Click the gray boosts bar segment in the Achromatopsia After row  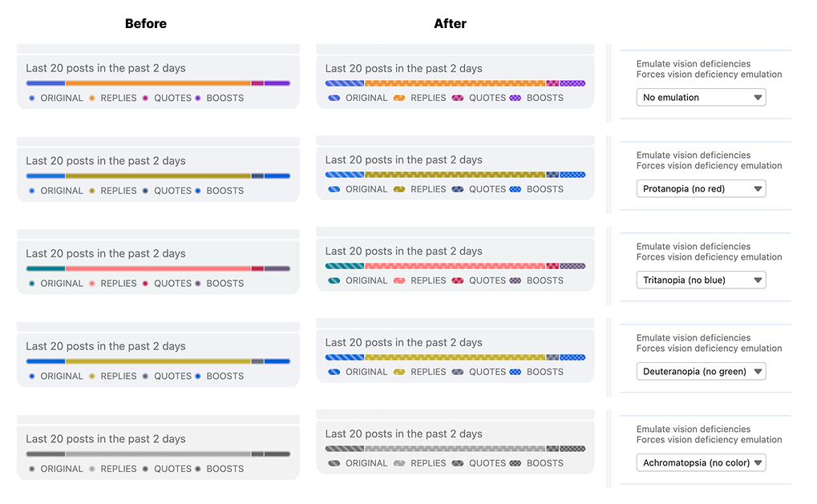pos(572,449)
